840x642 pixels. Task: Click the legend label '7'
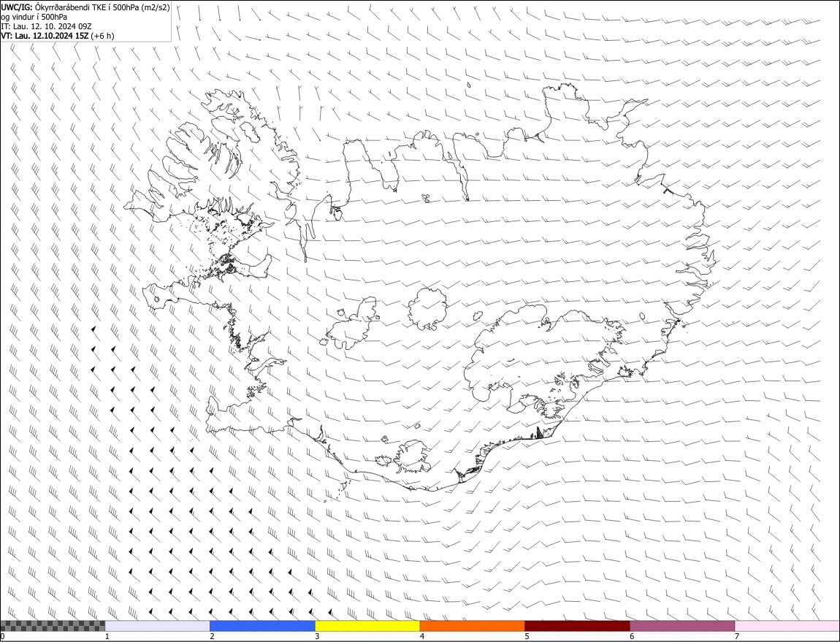click(737, 637)
